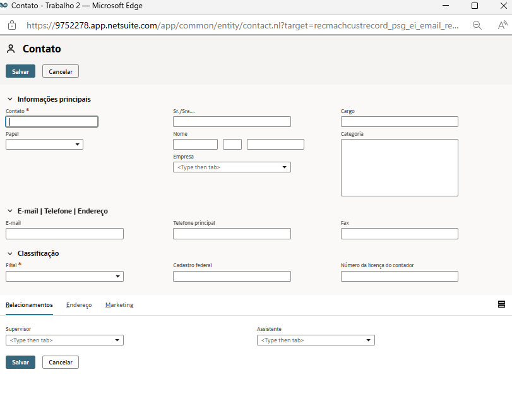512x420 pixels.
Task: Click the Contato person icon in header
Action: coord(11,49)
